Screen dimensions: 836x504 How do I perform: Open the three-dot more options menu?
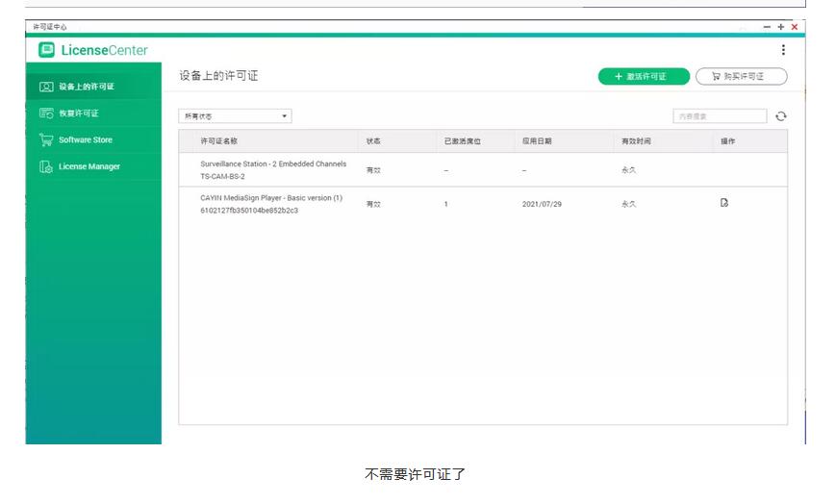point(783,50)
